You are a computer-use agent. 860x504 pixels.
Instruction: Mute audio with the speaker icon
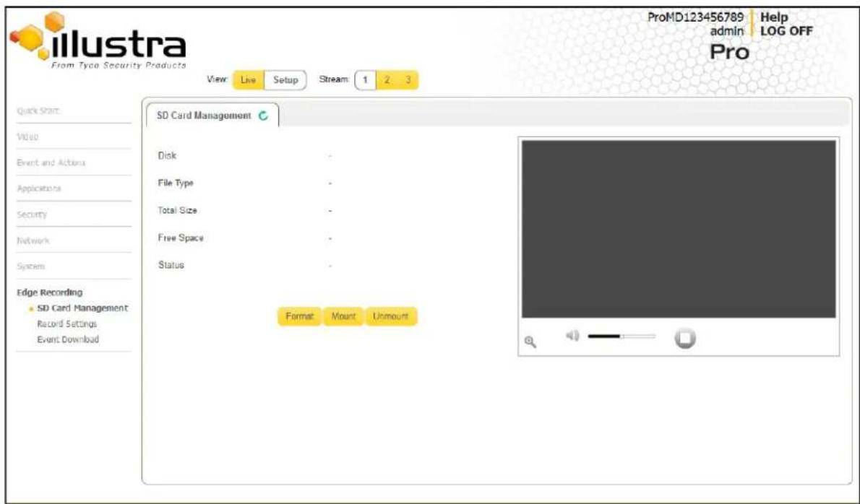pyautogui.click(x=572, y=336)
